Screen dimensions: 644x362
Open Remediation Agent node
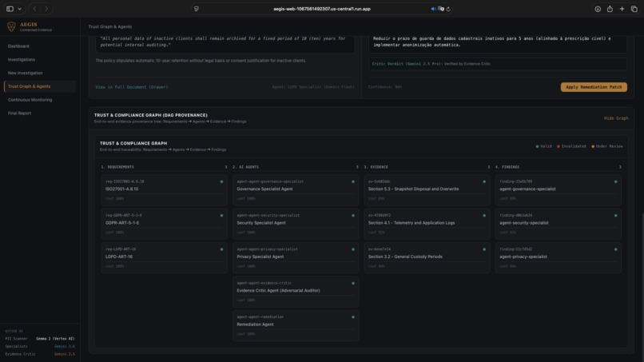(x=296, y=326)
